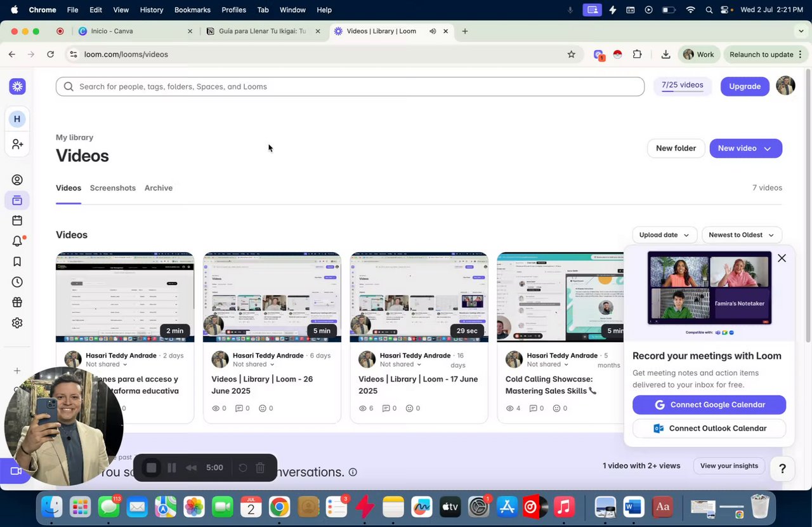Open the History clock icon
The image size is (812, 527).
coord(17,282)
